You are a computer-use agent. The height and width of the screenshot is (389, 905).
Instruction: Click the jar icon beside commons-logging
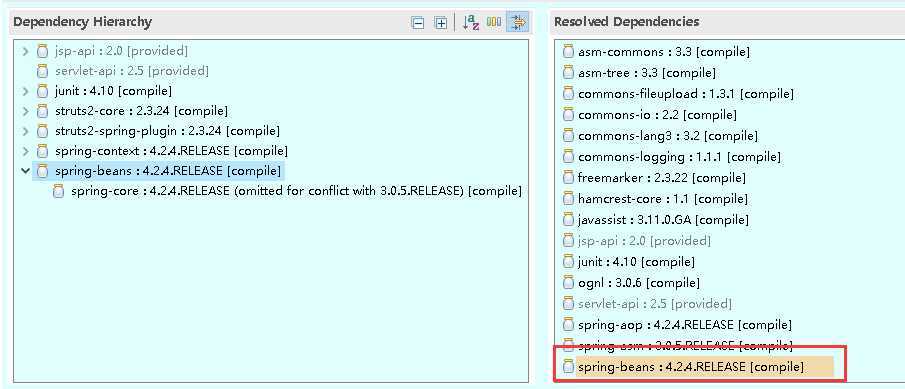tap(569, 157)
